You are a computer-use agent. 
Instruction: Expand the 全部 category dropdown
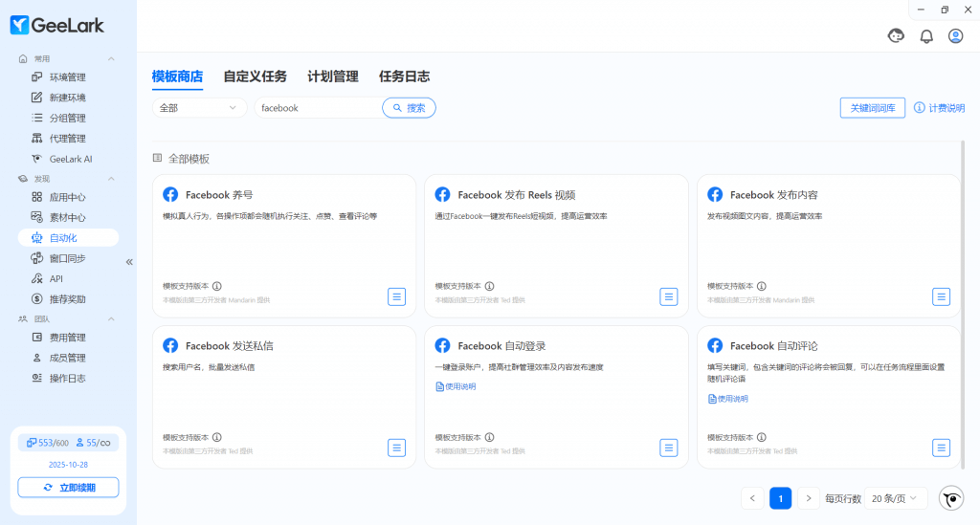point(199,108)
